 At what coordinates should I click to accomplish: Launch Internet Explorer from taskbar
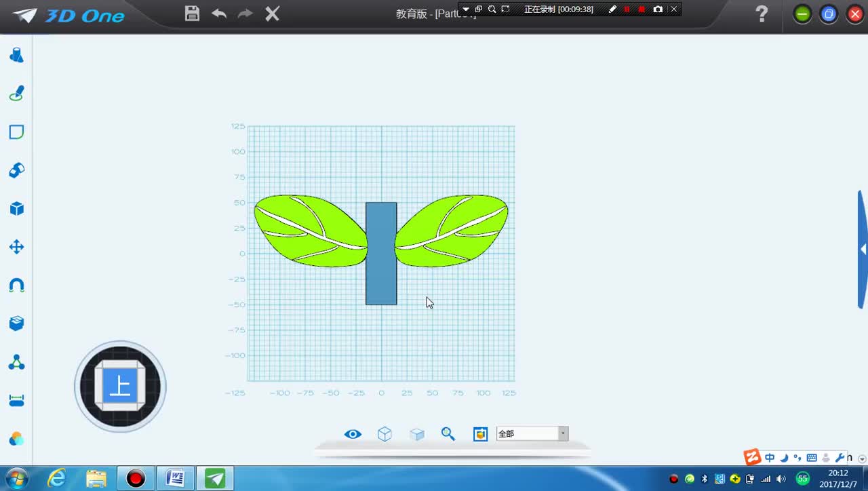[57, 479]
